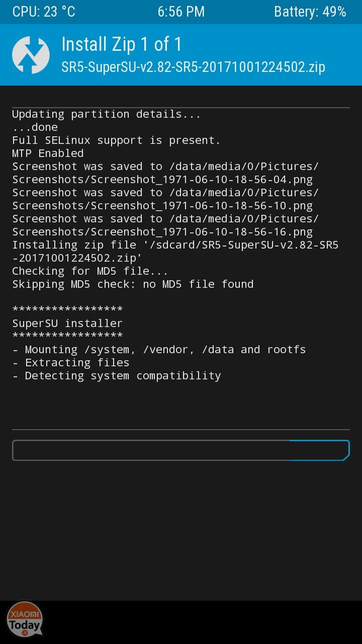Tap the CPU temperature status indicator
362x644 pixels.
44,12
